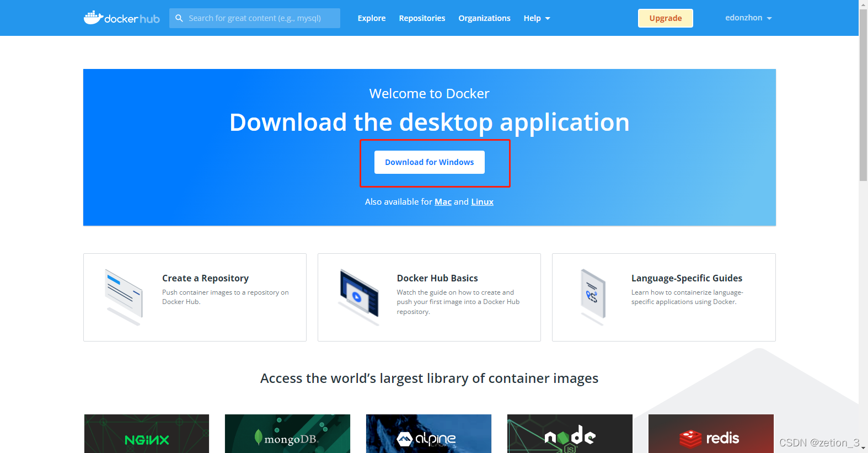The height and width of the screenshot is (453, 868).
Task: Click 'Learn how to containerize language-specific' text
Action: click(687, 297)
